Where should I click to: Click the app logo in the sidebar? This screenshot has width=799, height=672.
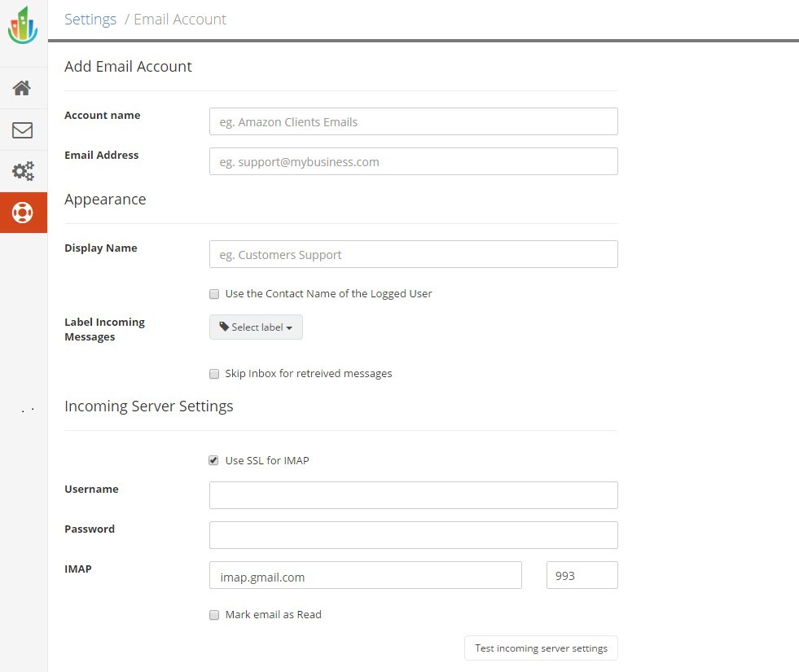pyautogui.click(x=23, y=26)
